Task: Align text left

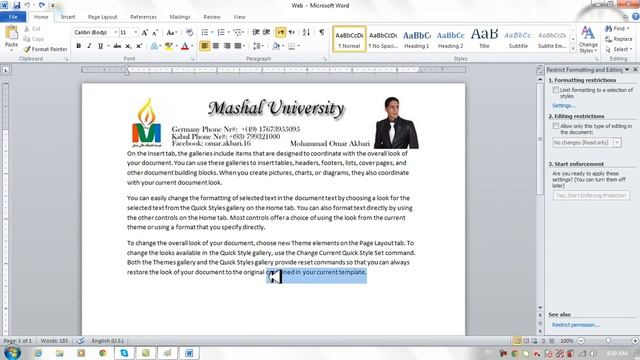Action: click(x=204, y=46)
